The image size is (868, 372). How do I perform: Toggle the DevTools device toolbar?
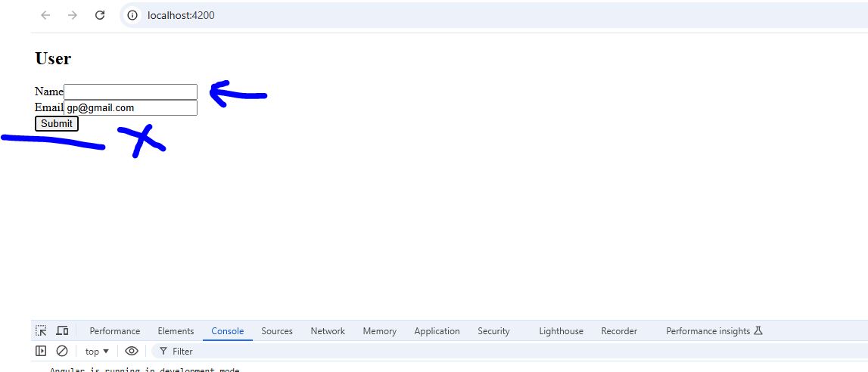(62, 330)
